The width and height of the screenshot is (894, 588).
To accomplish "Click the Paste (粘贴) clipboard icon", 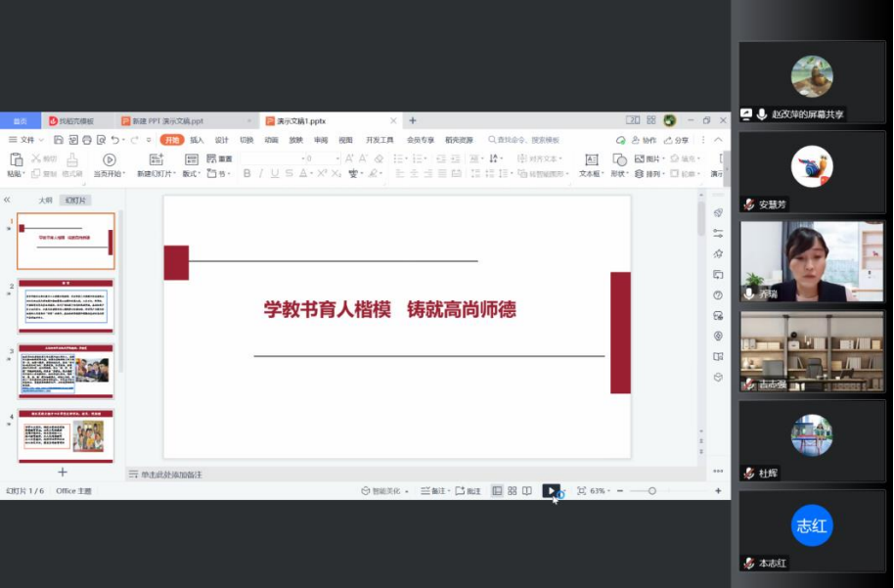I will (16, 159).
